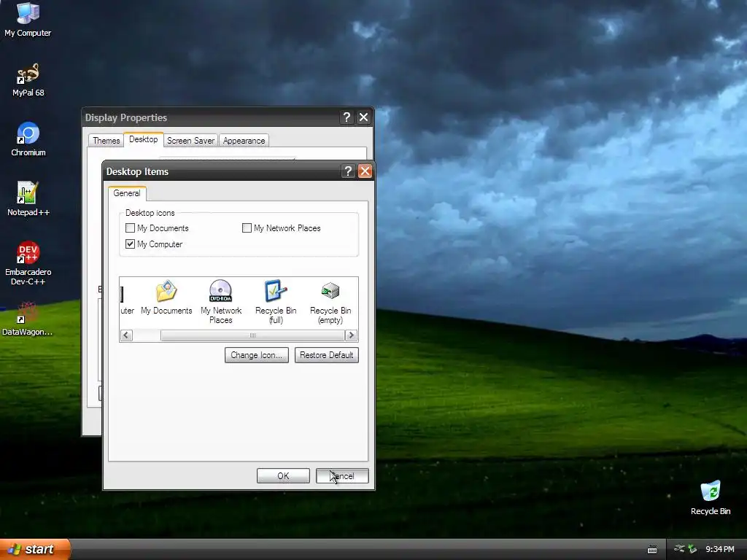The height and width of the screenshot is (560, 747).
Task: Switch to Themes tab in Display Properties
Action: click(x=107, y=141)
